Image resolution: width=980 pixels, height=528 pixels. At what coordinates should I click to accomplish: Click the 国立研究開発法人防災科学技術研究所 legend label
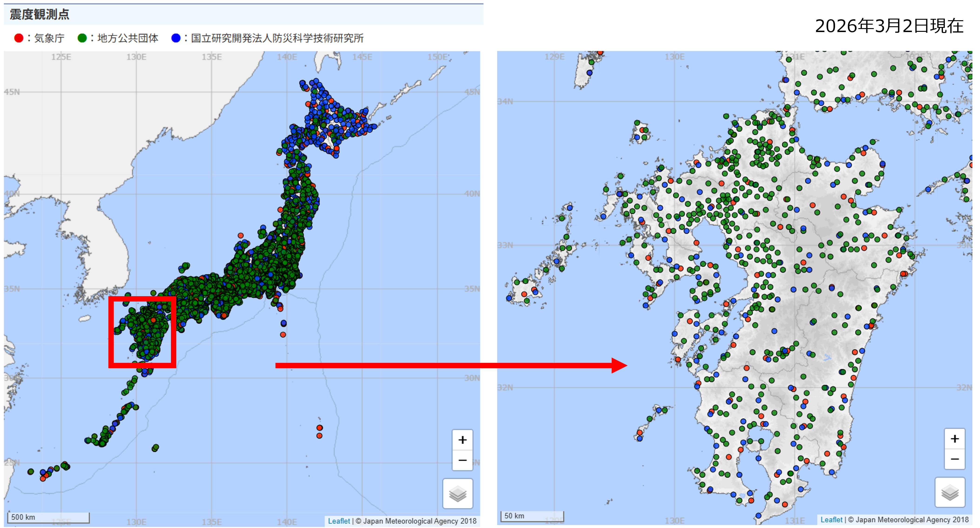[x=277, y=38]
